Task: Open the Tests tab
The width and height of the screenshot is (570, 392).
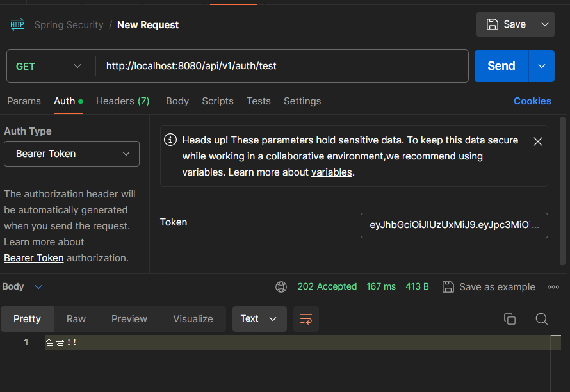Action: (259, 101)
